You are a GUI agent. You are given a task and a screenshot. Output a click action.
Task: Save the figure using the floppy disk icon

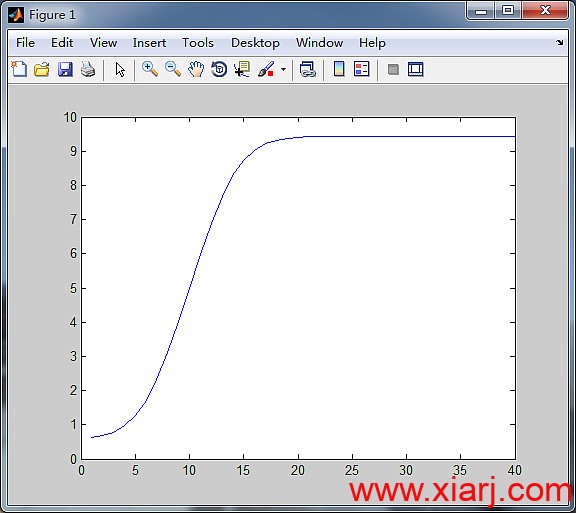[x=65, y=69]
